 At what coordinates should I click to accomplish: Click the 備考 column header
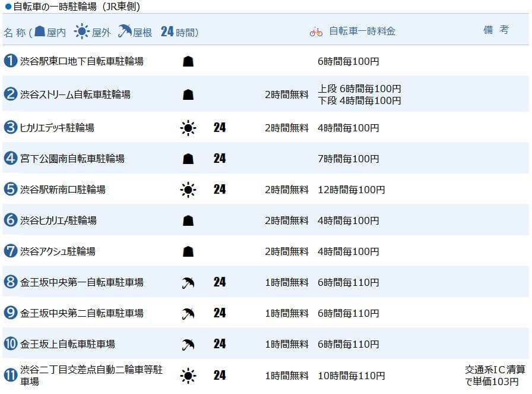tap(496, 30)
